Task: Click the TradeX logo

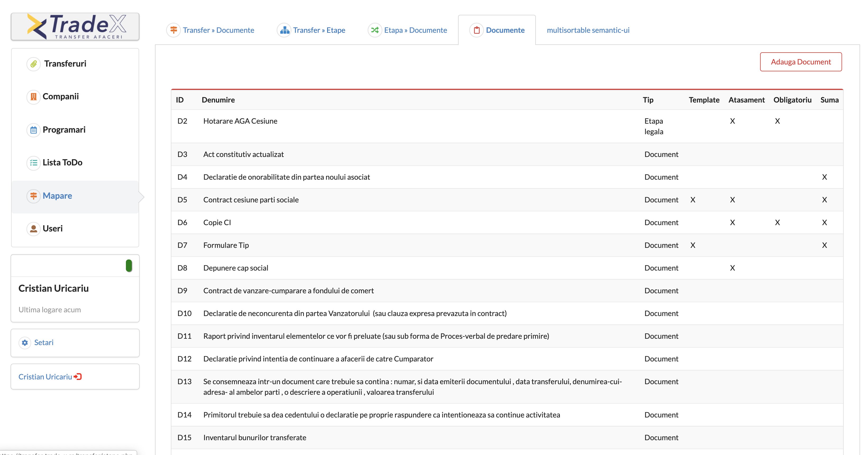Action: 75,27
